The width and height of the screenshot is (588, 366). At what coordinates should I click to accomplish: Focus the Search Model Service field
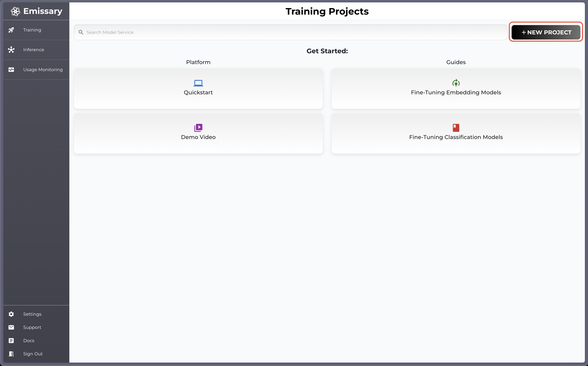[x=291, y=32]
